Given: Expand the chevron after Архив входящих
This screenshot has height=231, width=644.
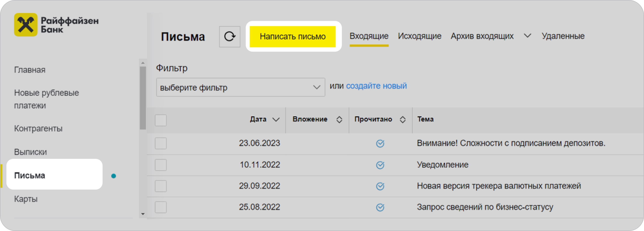Looking at the screenshot, I should pyautogui.click(x=527, y=36).
